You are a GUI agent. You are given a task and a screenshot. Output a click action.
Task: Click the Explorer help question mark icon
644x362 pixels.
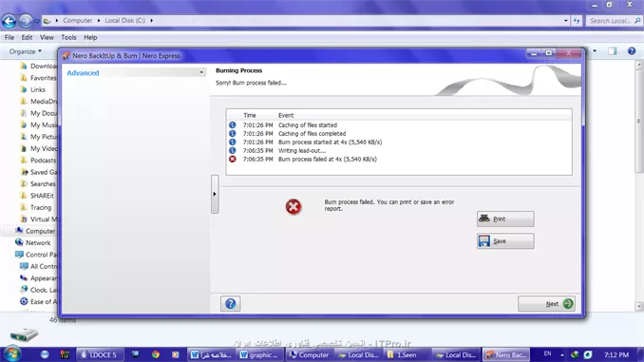[x=632, y=51]
